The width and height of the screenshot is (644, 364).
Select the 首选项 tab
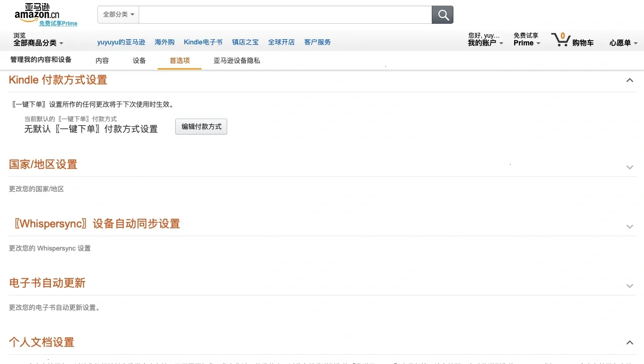coord(180,60)
